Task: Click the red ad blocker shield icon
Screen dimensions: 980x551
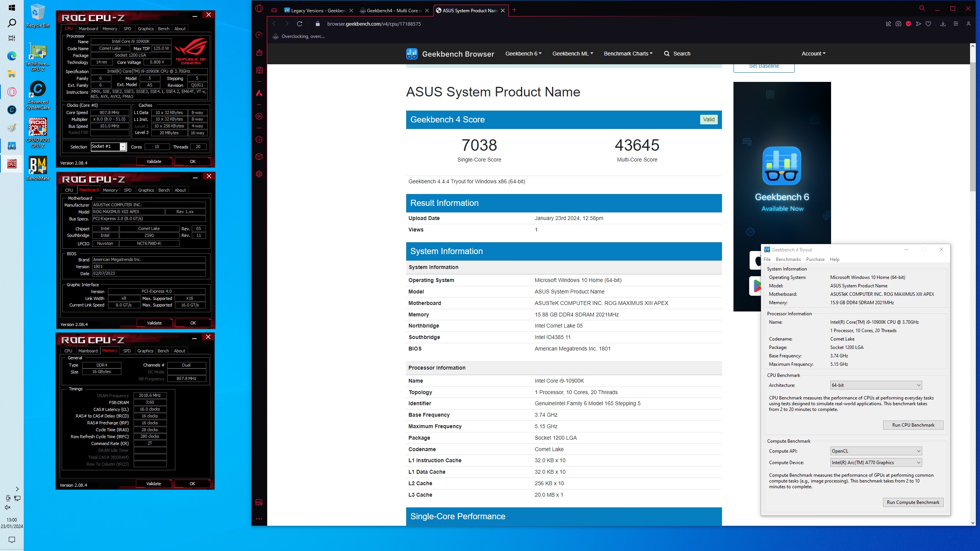Action: (x=908, y=24)
